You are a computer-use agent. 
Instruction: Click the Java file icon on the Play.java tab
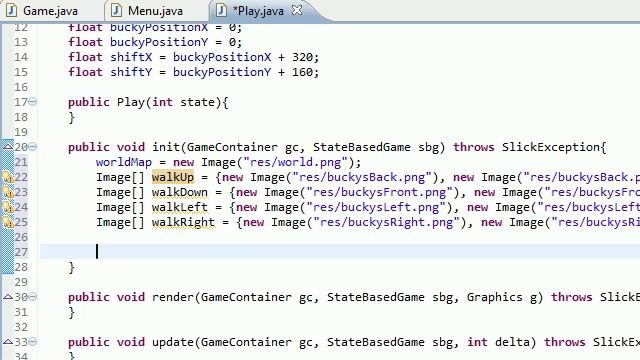pyautogui.click(x=221, y=11)
